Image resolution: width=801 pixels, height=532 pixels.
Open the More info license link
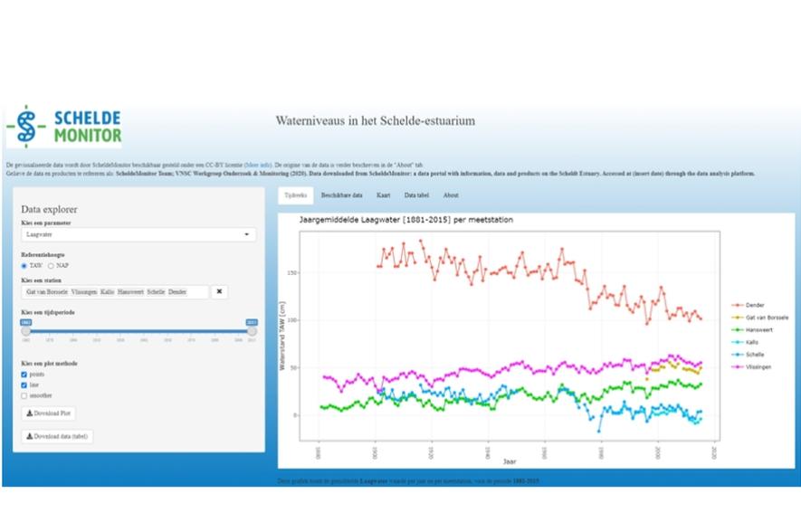pos(257,166)
